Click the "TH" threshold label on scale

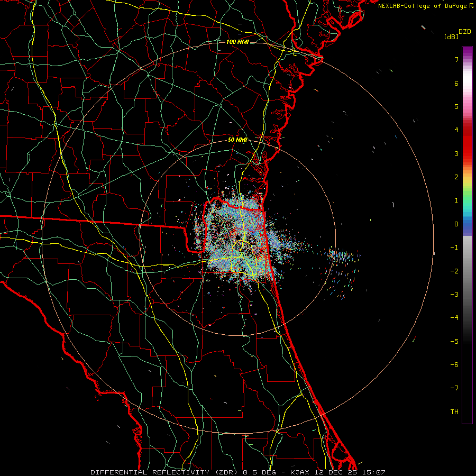[454, 412]
